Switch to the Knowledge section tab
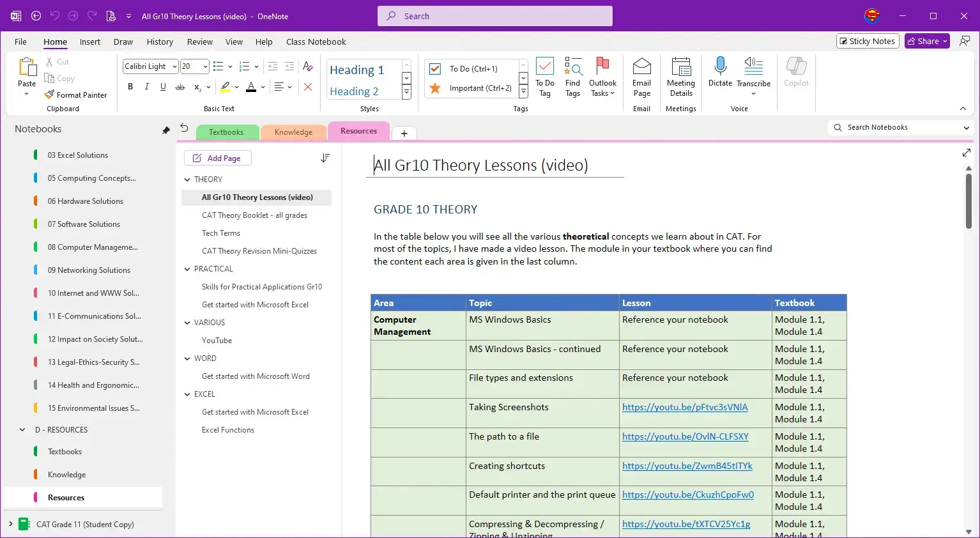Screen dimensions: 980x538 (x=293, y=132)
